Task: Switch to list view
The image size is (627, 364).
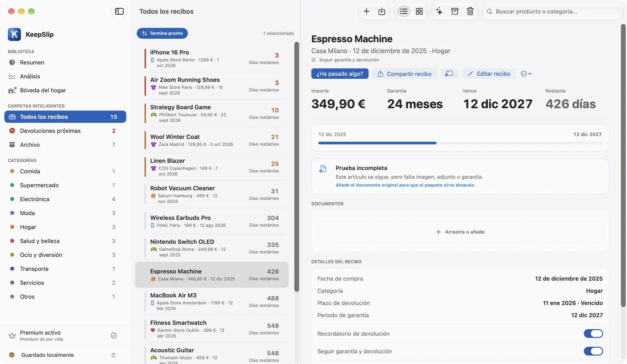Action: tap(404, 11)
